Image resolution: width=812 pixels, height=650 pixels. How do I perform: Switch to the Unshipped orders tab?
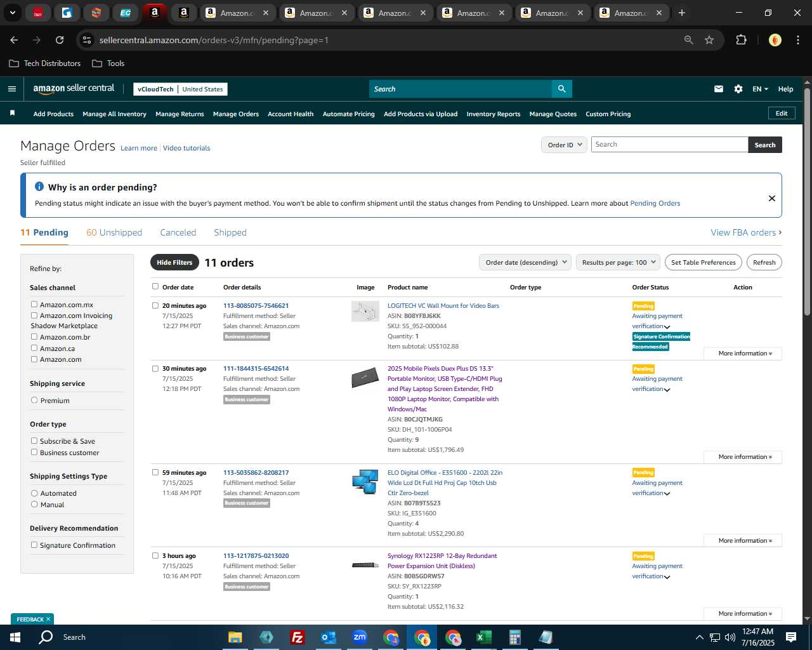point(114,232)
